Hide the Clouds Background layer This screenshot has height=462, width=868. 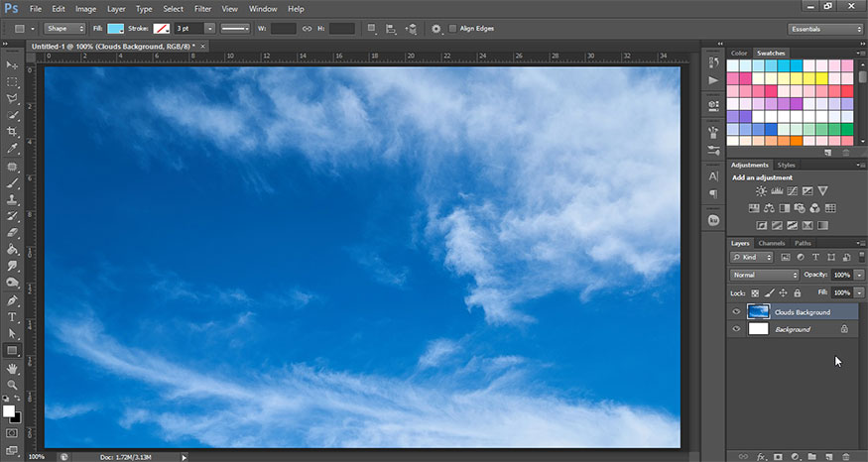pos(736,312)
